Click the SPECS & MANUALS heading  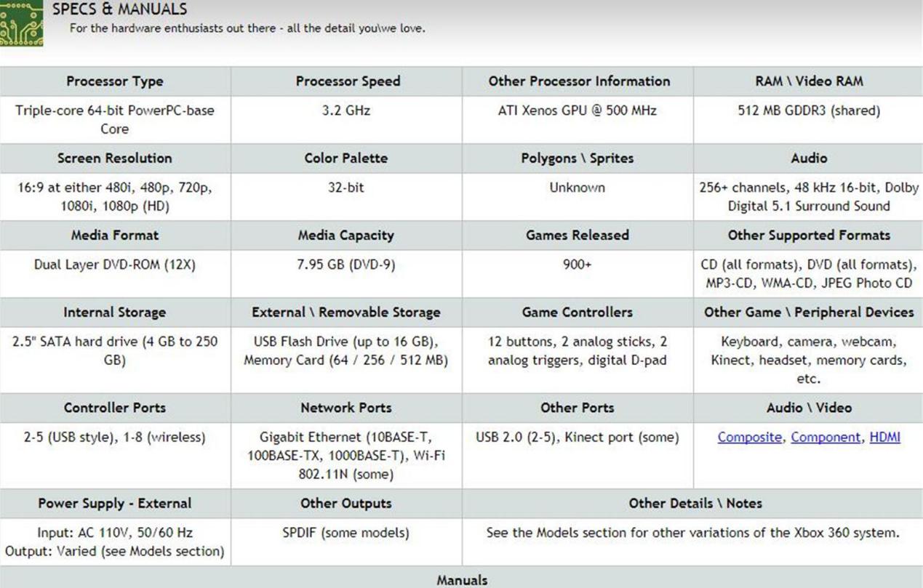click(x=120, y=9)
